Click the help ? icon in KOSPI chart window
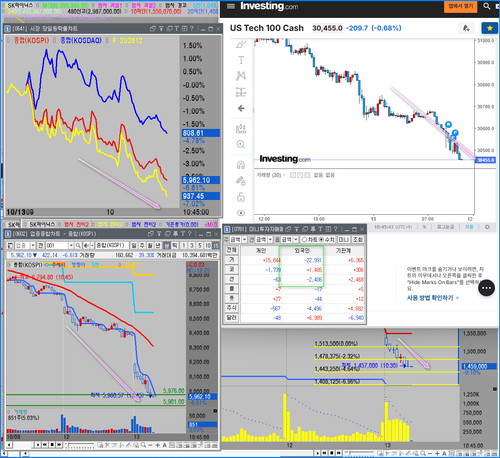The image size is (500, 458). coord(189,234)
